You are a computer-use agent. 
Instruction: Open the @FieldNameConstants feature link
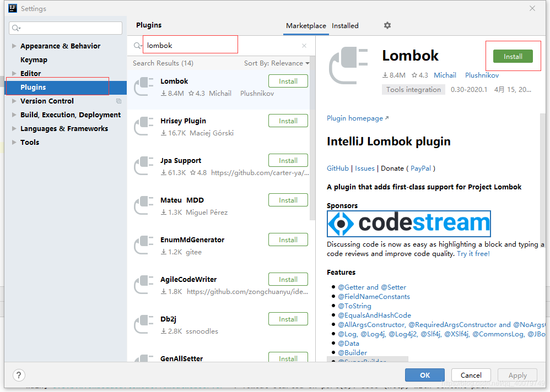(374, 297)
